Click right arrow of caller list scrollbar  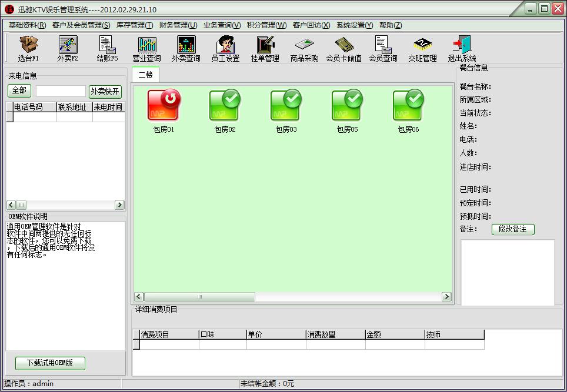[119, 205]
